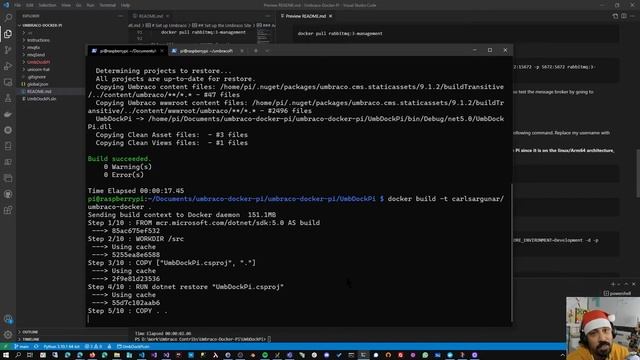Viewport: 640px width, 360px height.
Task: Open the Windows Start menu
Action: (x=6, y=355)
